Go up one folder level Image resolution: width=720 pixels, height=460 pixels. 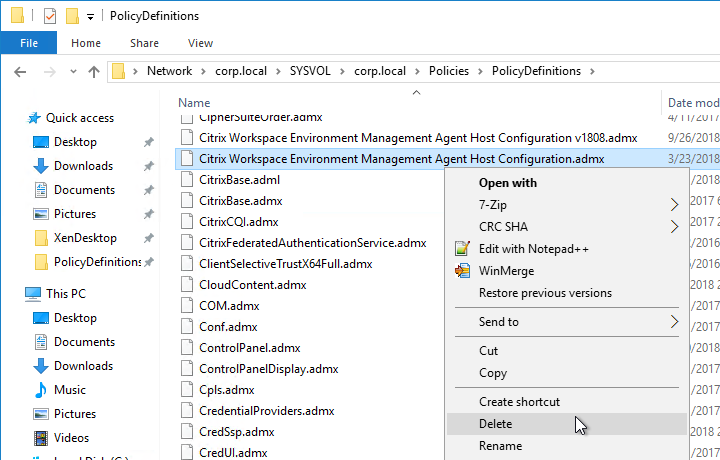[x=94, y=72]
